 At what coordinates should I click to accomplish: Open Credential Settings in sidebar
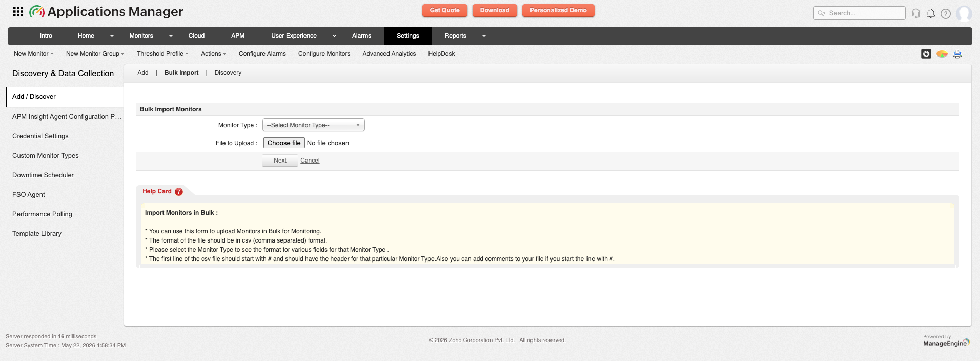pos(40,136)
